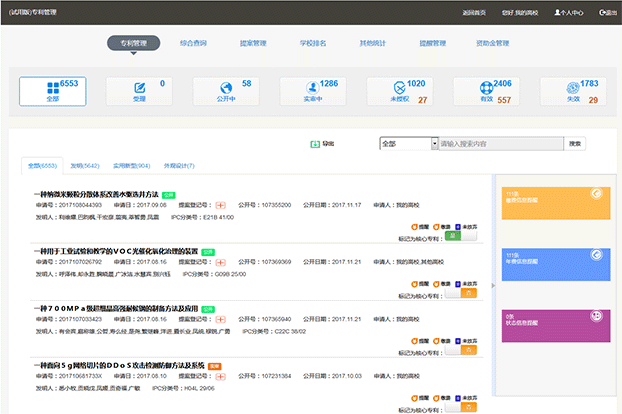Click the 受理 (accepted) status icon
622x414 pixels.
coord(139,88)
